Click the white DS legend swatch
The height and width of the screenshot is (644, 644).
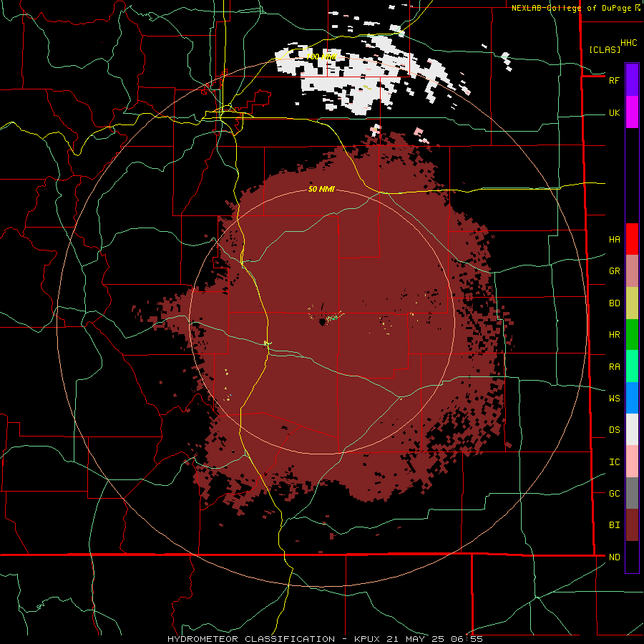(x=632, y=429)
